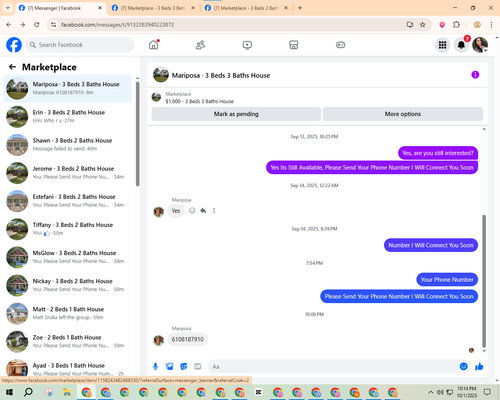Open Marketplace icon in top navigation
Screen dimensions: 500x400
(x=294, y=45)
